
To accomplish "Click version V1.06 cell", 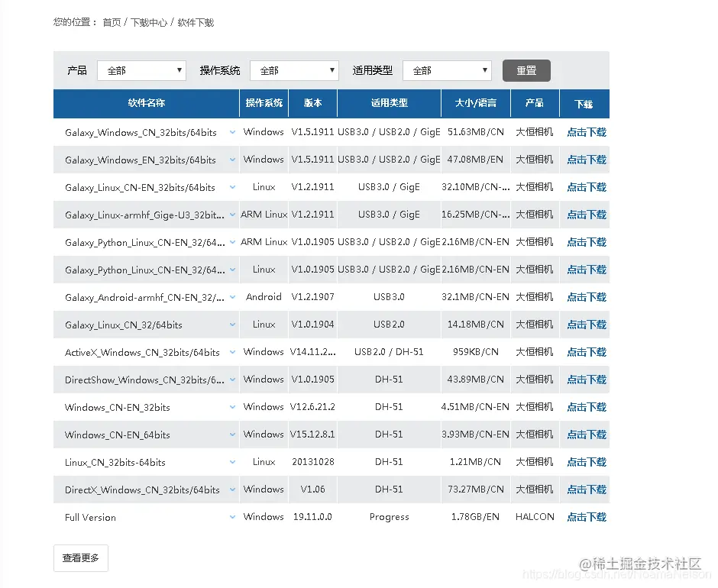I will coord(312,489).
